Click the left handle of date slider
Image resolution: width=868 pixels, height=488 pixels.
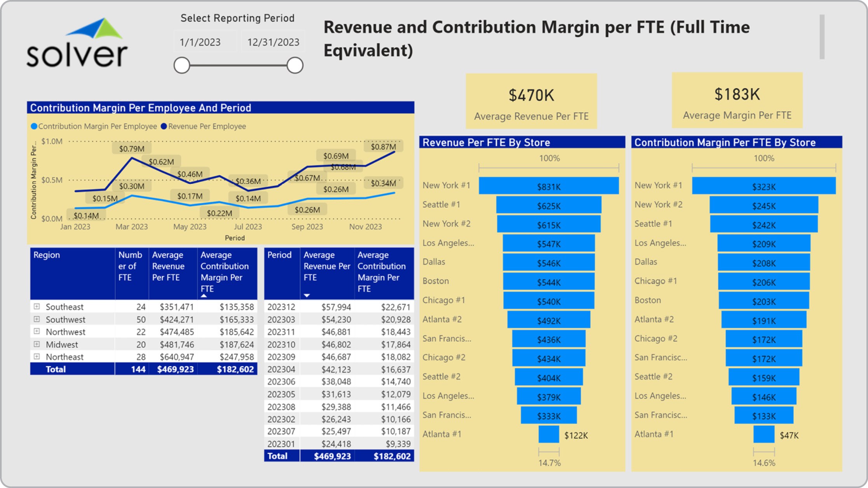point(182,65)
